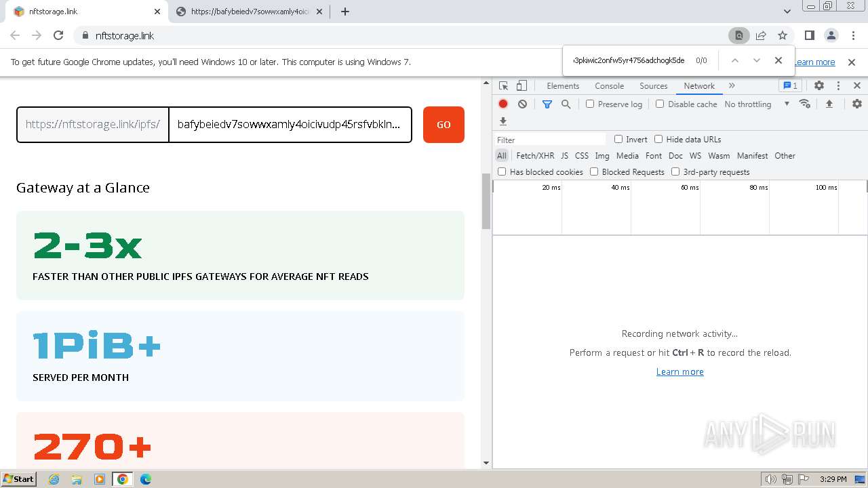Click the address bar URL

125,35
